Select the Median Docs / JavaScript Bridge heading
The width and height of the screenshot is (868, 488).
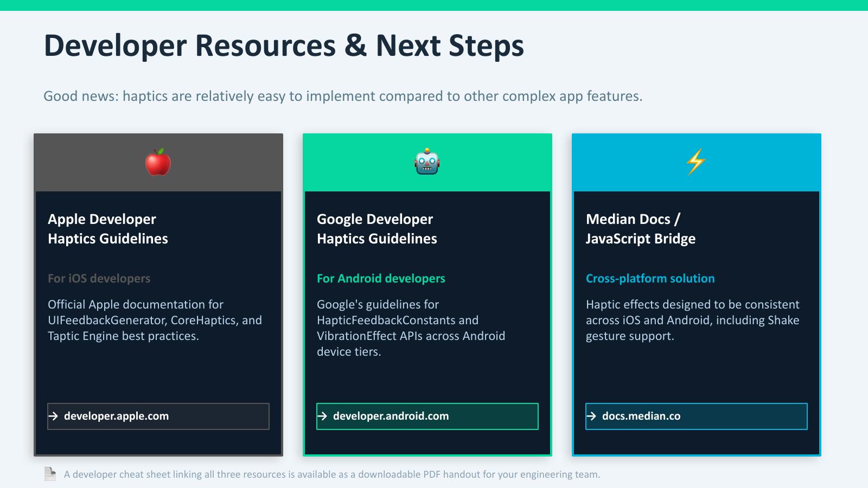641,229
